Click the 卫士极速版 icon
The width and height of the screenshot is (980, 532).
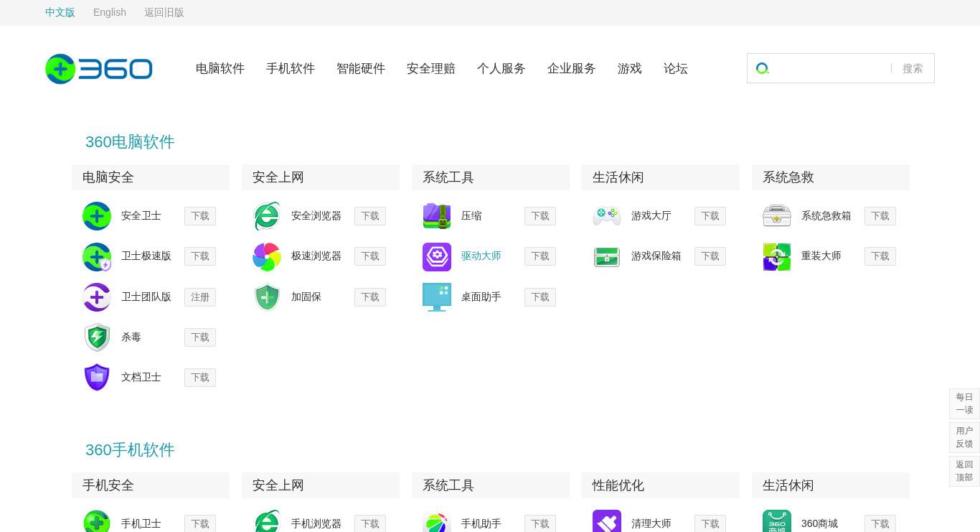click(97, 256)
